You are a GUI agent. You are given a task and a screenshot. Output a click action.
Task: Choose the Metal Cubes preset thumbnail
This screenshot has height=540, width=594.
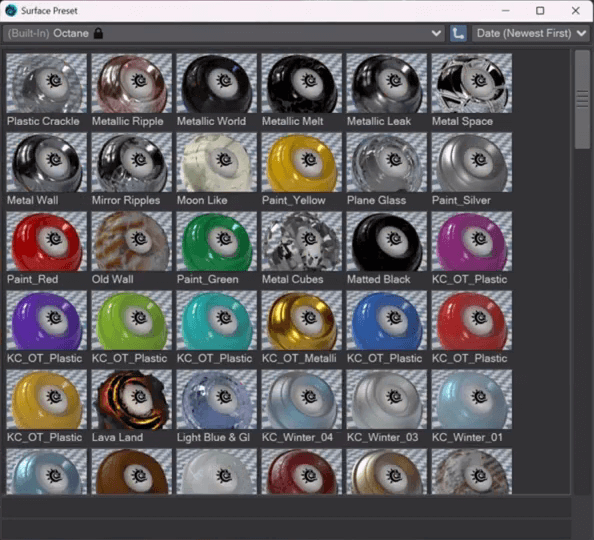[302, 241]
